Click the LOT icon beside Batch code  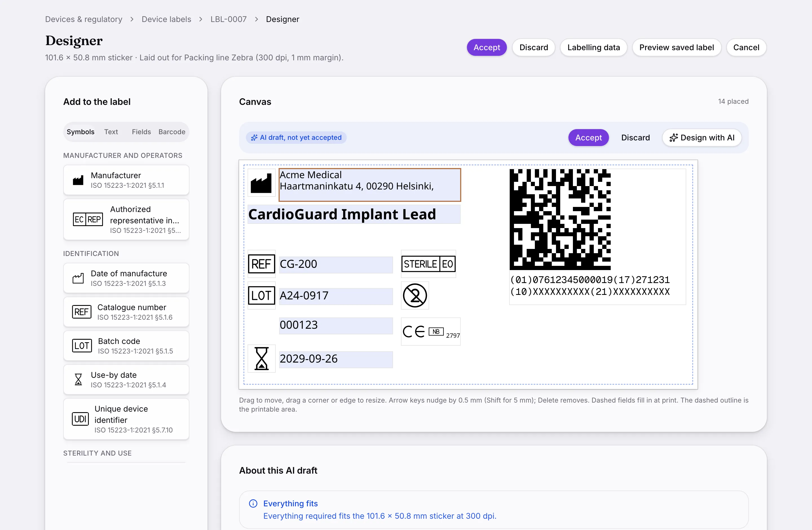pyautogui.click(x=82, y=346)
